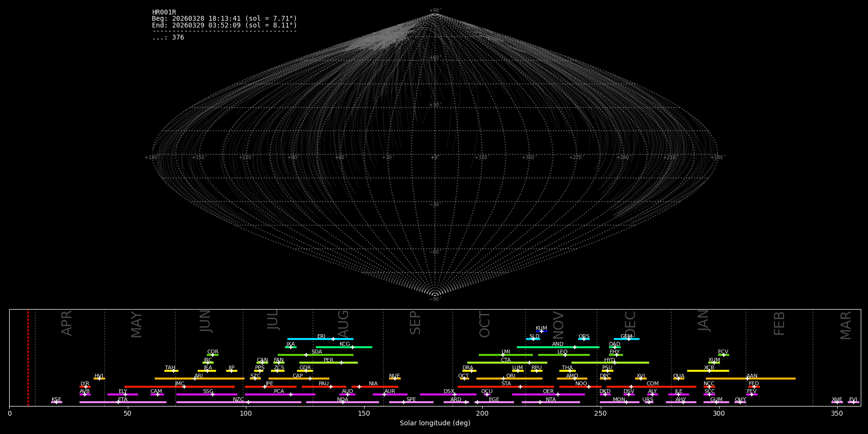Select the DSX shower label

(x=449, y=392)
